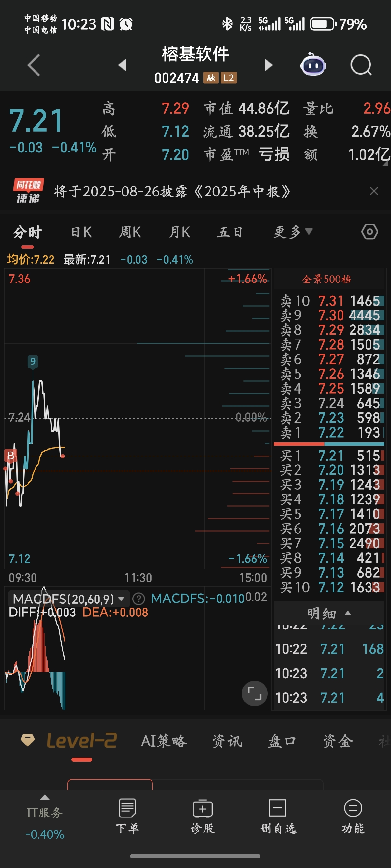
Task: Switch to 月K monthly chart tab
Action: click(180, 232)
